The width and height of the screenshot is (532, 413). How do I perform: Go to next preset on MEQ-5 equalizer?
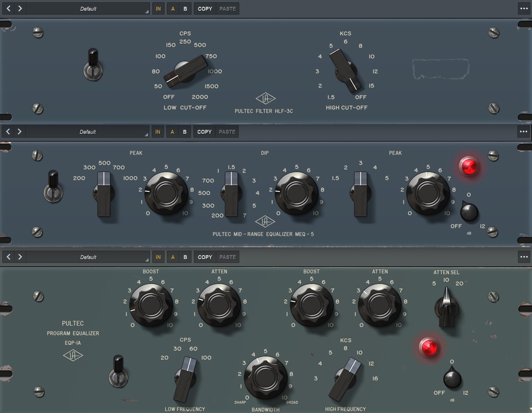tap(19, 131)
